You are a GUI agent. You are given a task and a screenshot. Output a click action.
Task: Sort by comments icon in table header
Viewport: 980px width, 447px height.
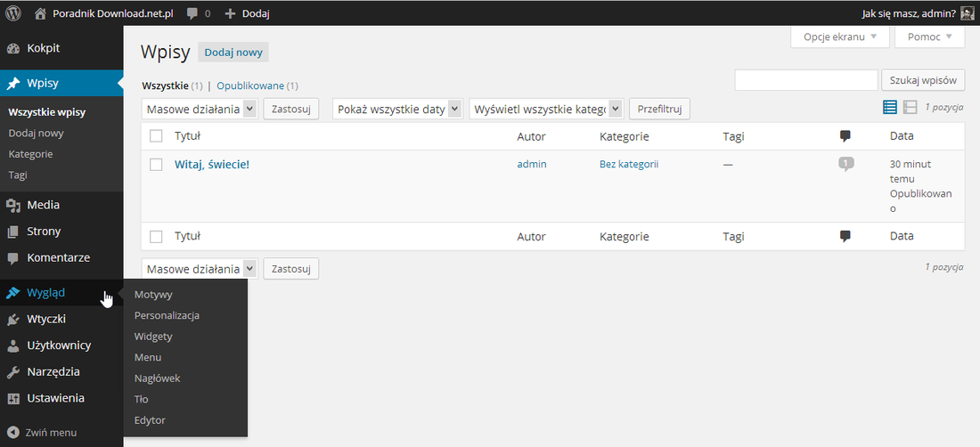(x=845, y=136)
